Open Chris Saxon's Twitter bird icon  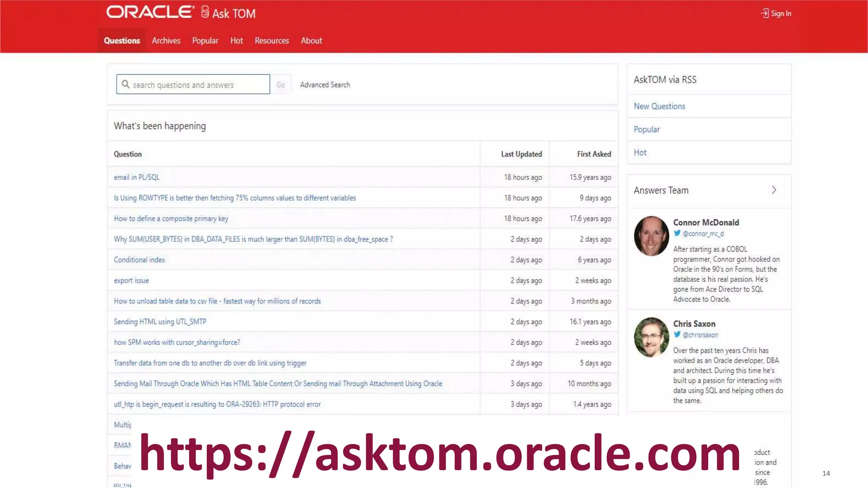point(677,335)
